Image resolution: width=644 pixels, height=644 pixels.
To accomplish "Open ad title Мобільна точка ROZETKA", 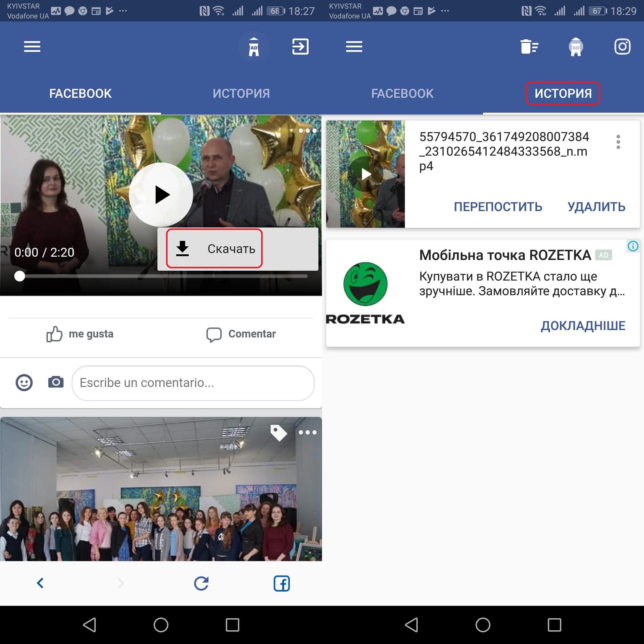I will [505, 255].
